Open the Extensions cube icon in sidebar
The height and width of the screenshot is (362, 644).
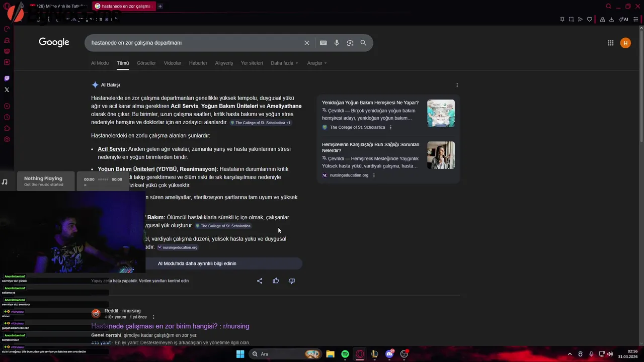tap(7, 128)
